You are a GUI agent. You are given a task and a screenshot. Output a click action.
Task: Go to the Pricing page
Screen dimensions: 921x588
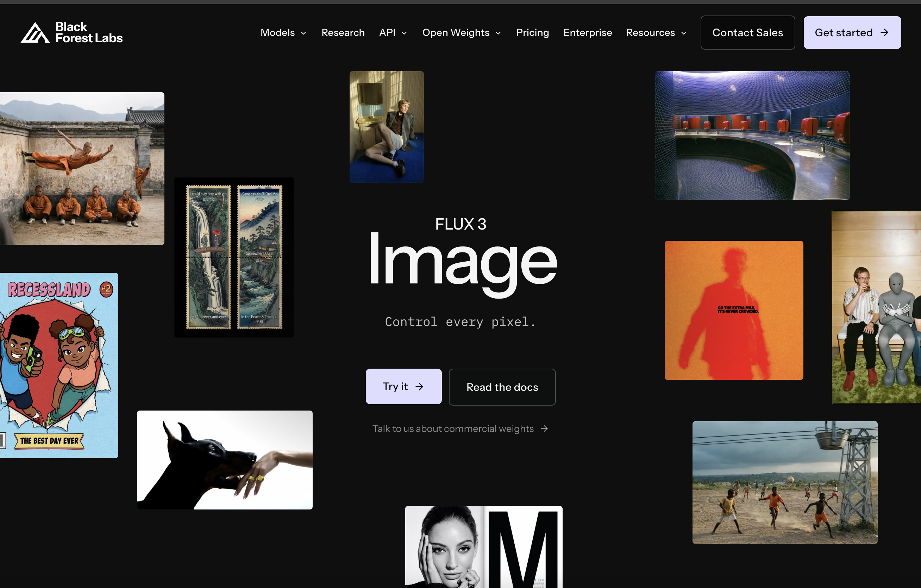[x=532, y=32]
